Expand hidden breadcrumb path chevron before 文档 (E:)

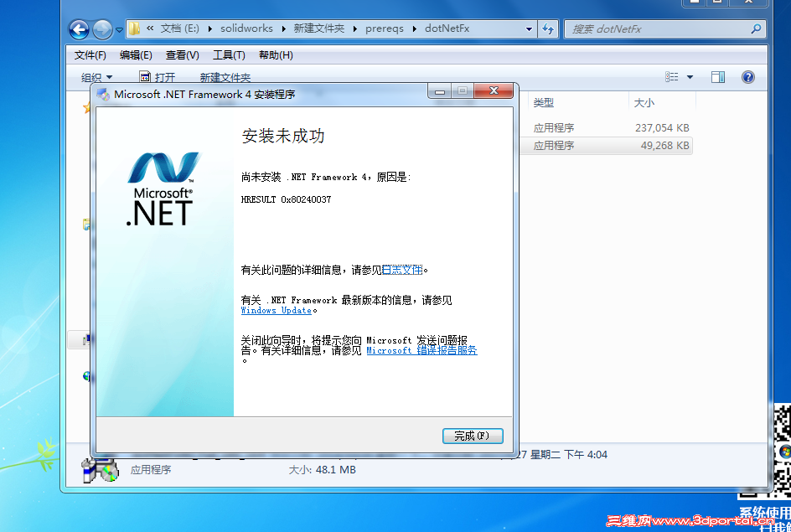[150, 28]
